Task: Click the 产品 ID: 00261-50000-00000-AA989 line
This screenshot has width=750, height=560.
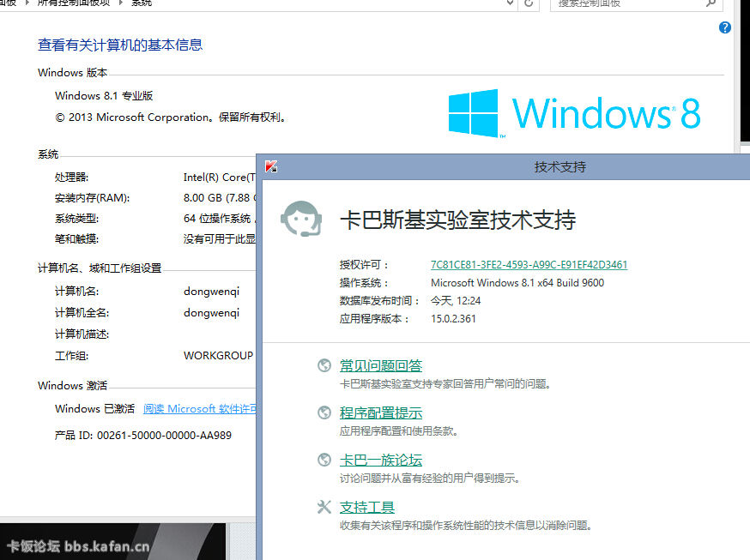Action: pyautogui.click(x=143, y=436)
